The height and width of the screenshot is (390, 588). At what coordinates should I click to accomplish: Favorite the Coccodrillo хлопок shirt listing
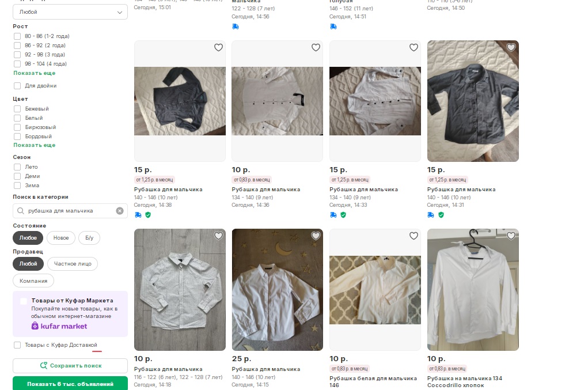pos(511,236)
